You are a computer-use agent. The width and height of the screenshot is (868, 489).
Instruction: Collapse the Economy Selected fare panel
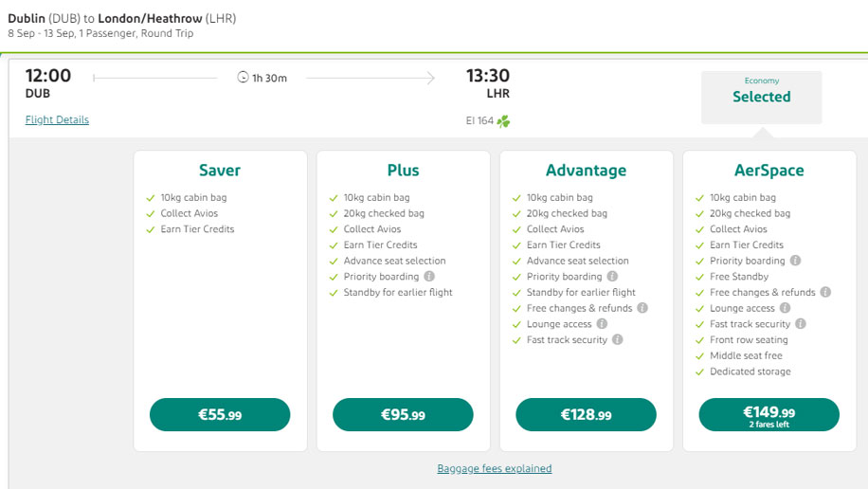[x=762, y=97]
